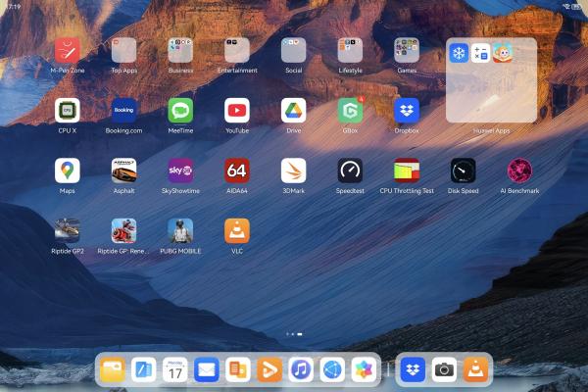Open the kids cartoon app in Huawei Apps

click(503, 53)
